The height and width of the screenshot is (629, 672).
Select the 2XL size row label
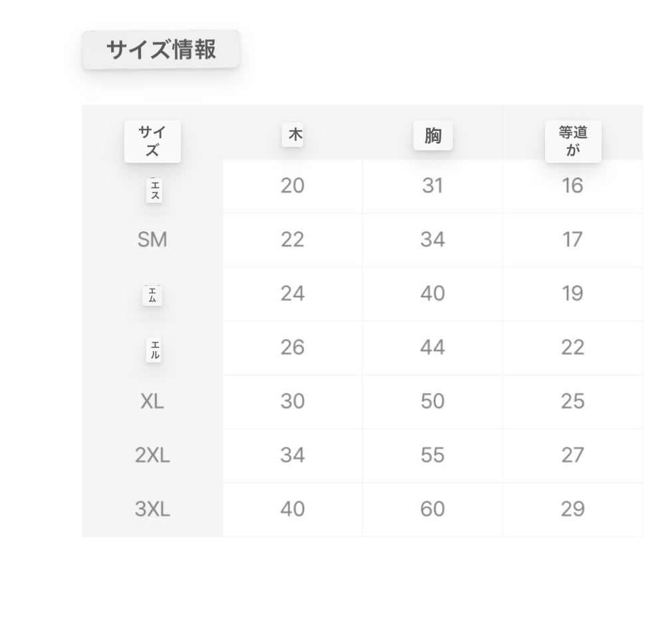pyautogui.click(x=152, y=455)
